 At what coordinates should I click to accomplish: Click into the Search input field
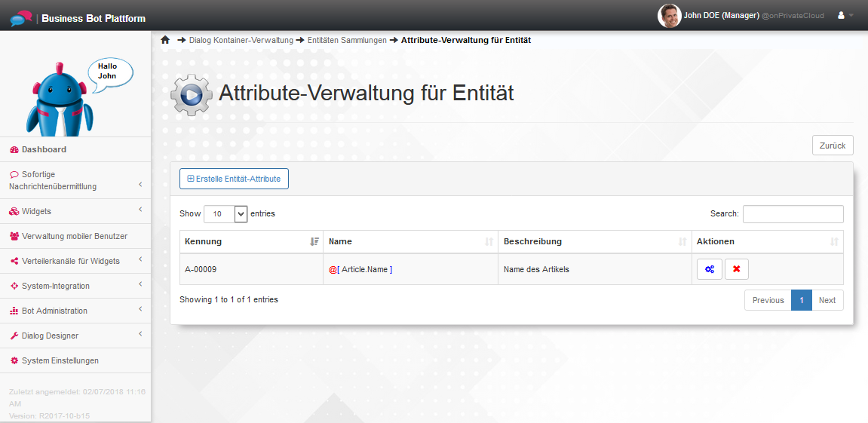(x=793, y=214)
